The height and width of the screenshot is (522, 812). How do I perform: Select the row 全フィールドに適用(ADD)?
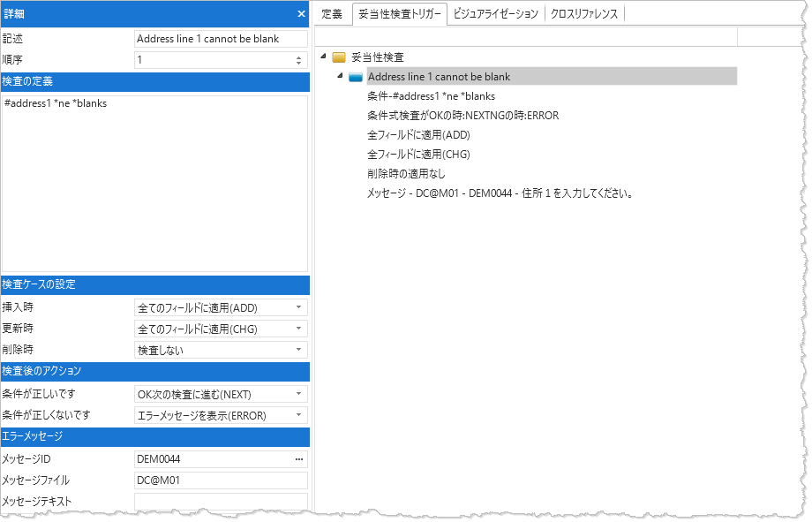point(418,135)
